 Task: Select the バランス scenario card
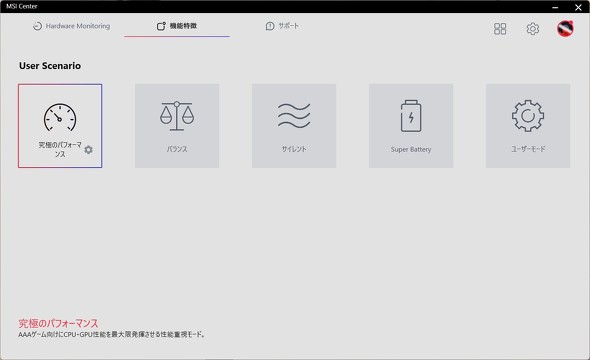click(177, 126)
